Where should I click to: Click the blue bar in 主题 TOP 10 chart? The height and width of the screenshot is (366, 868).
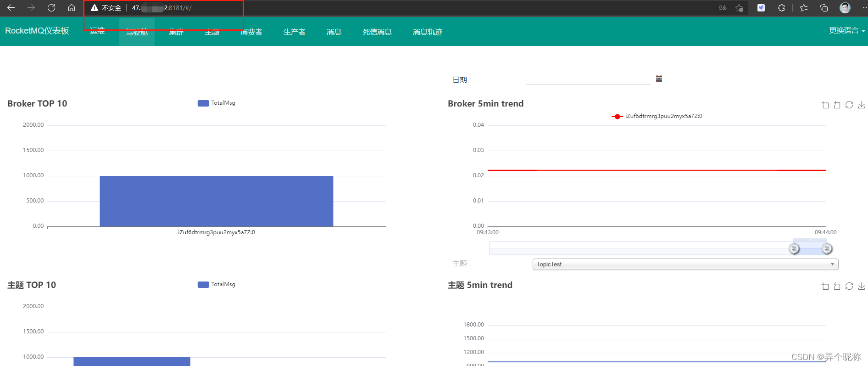click(x=132, y=361)
